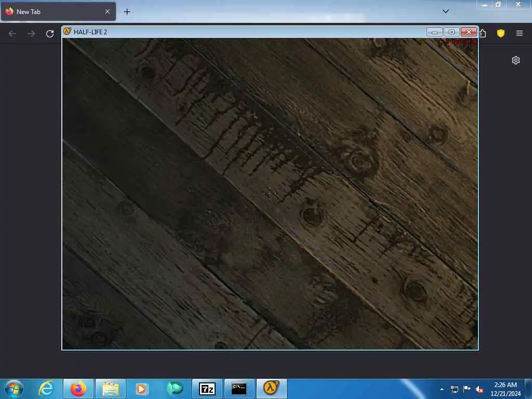Close the Firefox window
This screenshot has height=399, width=532.
click(x=518, y=4)
